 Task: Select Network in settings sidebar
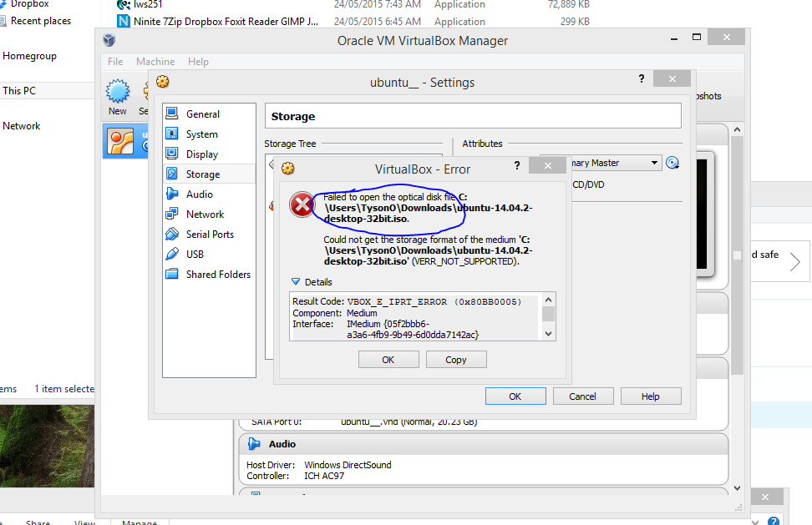click(x=209, y=215)
